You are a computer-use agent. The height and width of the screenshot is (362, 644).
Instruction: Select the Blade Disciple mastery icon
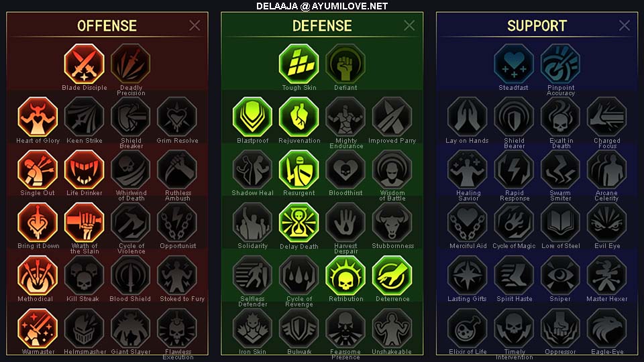(85, 64)
